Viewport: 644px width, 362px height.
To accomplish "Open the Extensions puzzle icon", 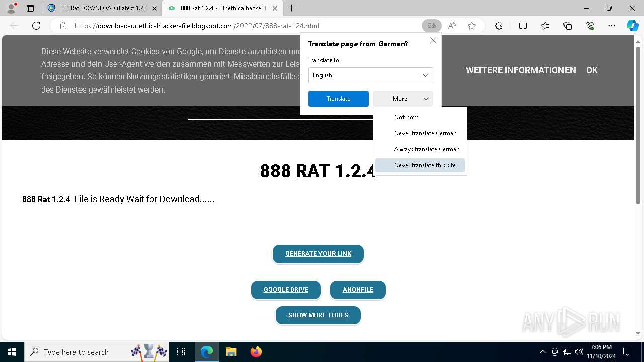I will tap(499, 26).
